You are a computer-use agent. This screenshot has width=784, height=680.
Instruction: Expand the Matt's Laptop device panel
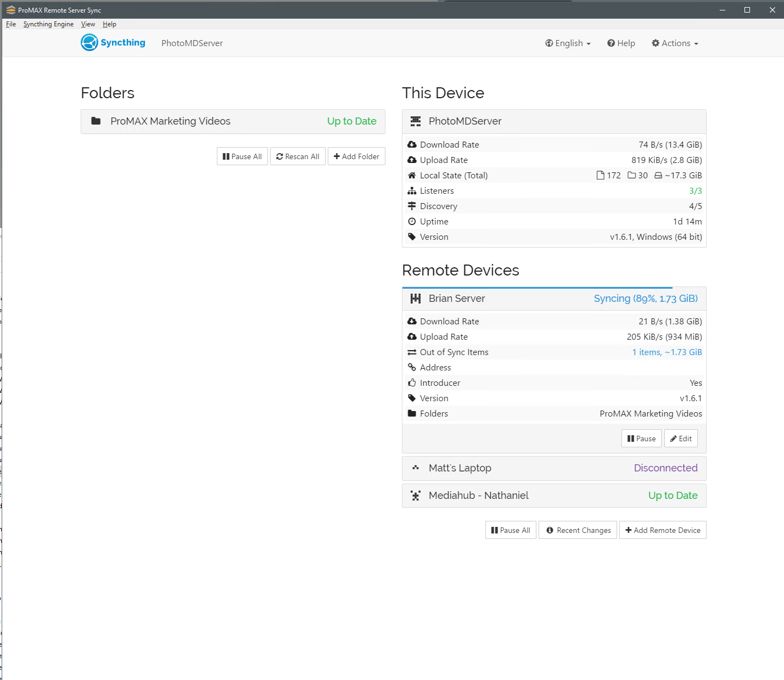click(554, 468)
